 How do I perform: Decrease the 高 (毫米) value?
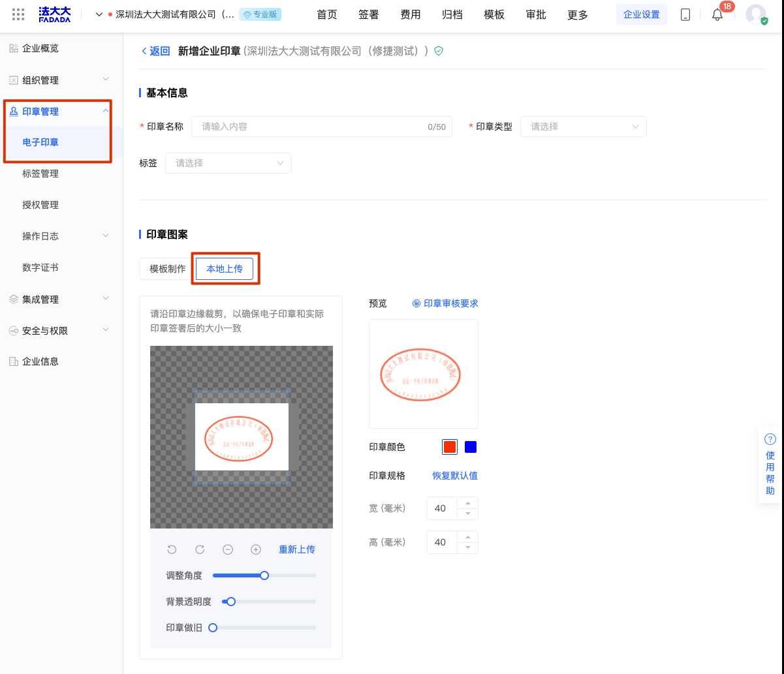tap(468, 547)
